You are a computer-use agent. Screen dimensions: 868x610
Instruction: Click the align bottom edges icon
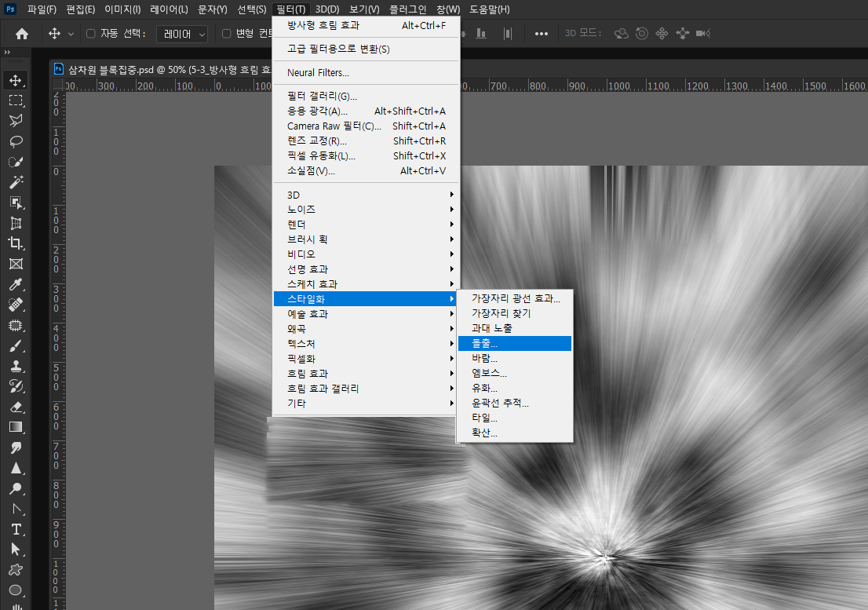tap(481, 34)
